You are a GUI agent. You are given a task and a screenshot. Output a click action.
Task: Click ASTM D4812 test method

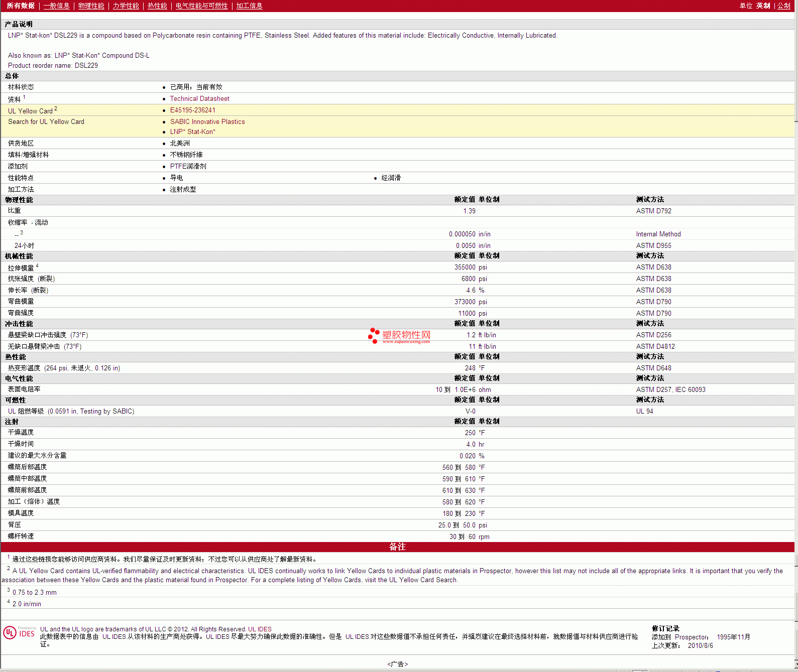tap(655, 347)
